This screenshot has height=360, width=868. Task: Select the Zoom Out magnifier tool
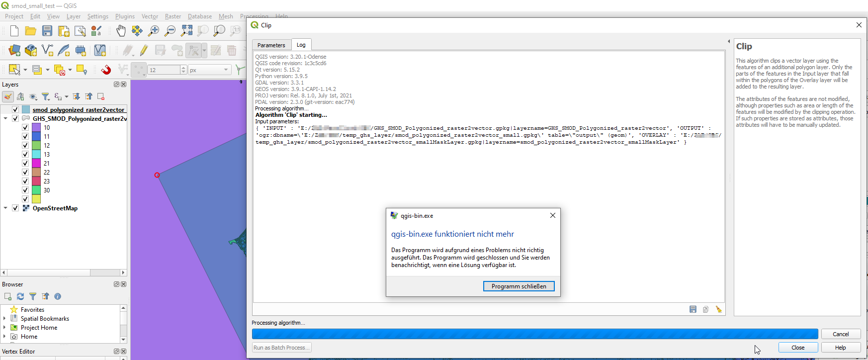click(170, 31)
